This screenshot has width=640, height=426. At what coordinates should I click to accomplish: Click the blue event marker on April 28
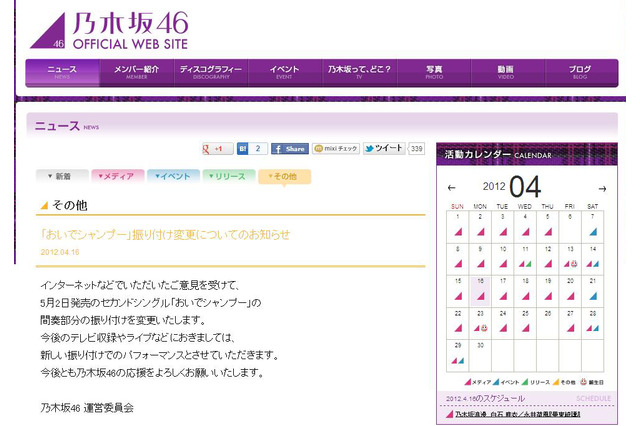596,328
